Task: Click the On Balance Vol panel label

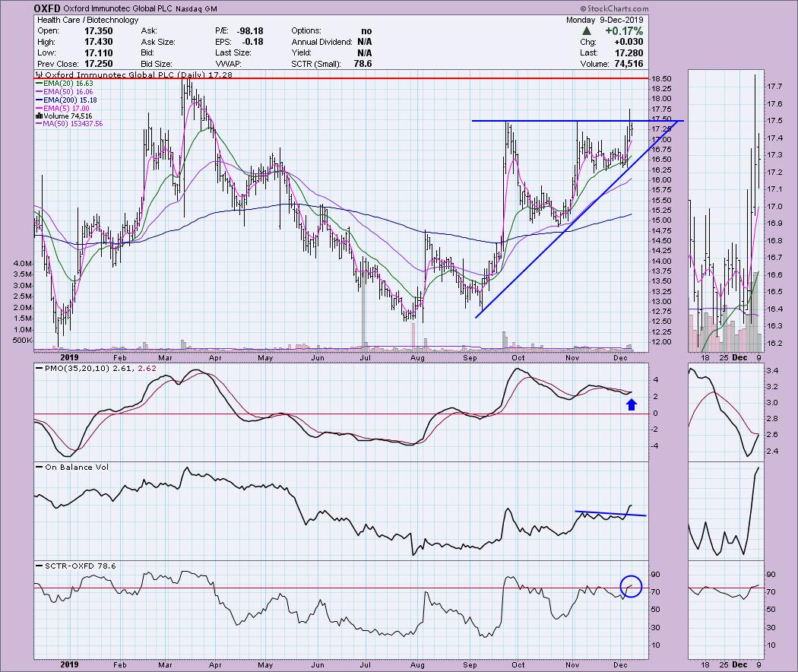Action: 76,467
